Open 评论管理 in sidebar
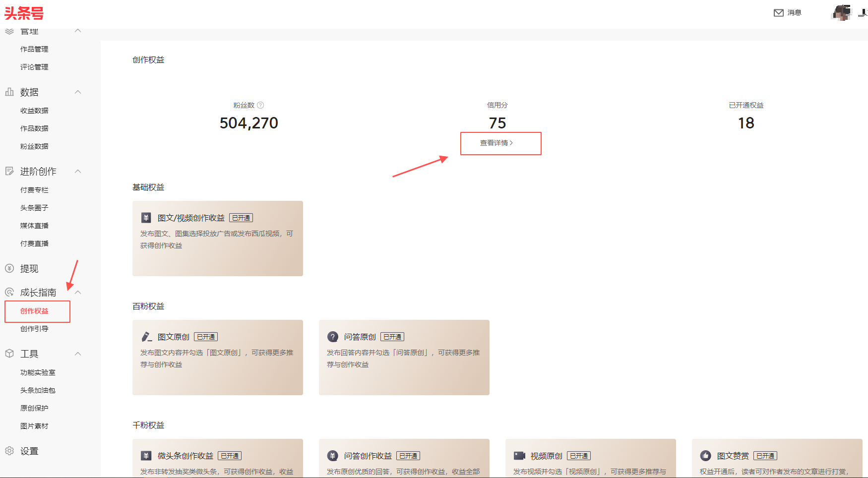Viewport: 868px width, 478px height. tap(34, 67)
